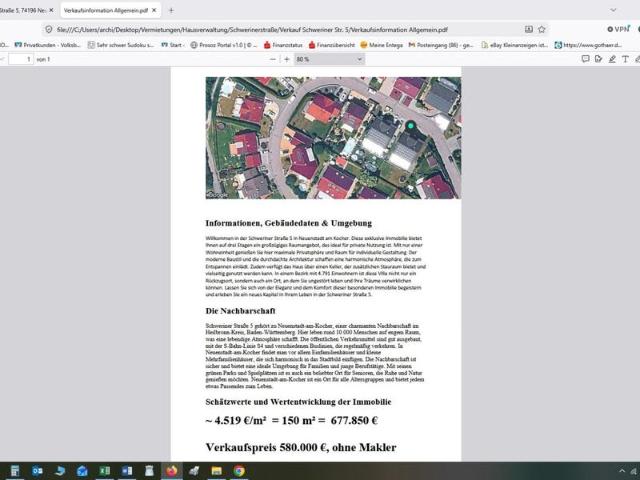Open the Calculator app in the taskbar
Screen dimensions: 640x480
tap(15, 471)
